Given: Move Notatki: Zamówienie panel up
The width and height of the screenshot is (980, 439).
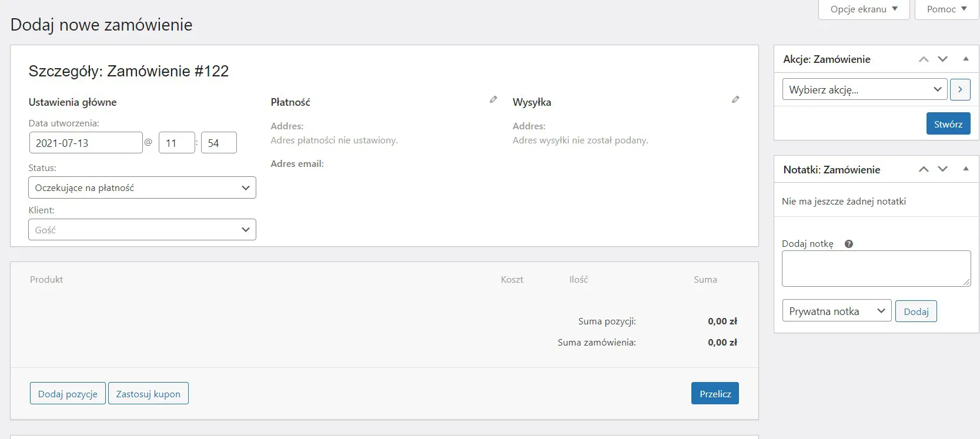Looking at the screenshot, I should (924, 169).
